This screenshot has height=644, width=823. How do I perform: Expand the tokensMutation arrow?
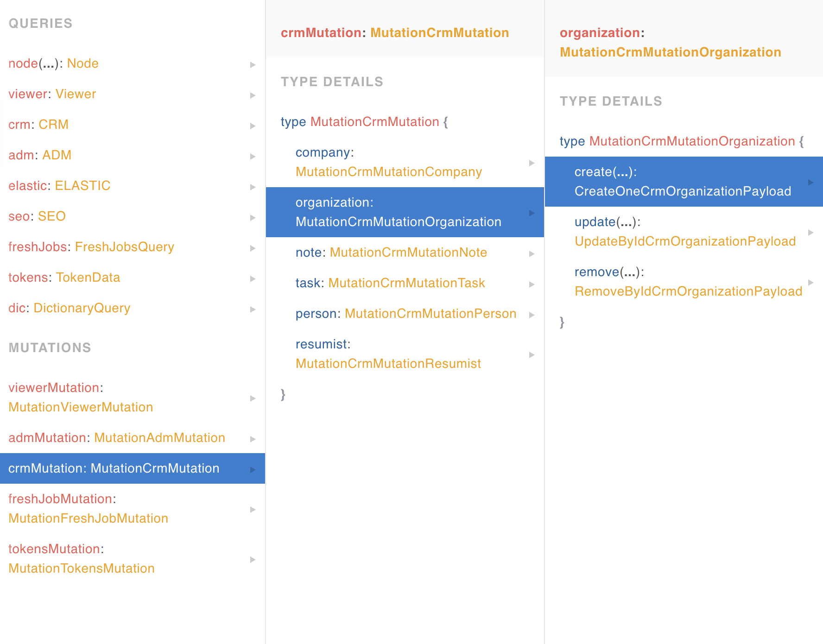tap(253, 559)
